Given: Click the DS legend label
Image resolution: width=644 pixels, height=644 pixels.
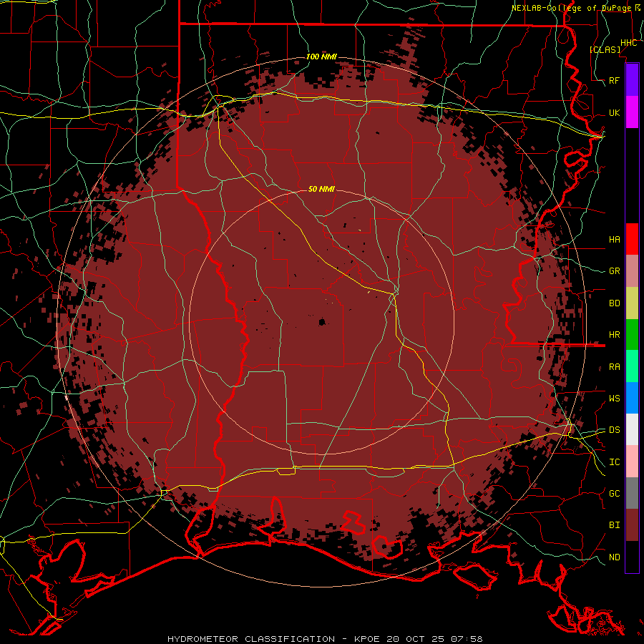Looking at the screenshot, I should pyautogui.click(x=614, y=430).
